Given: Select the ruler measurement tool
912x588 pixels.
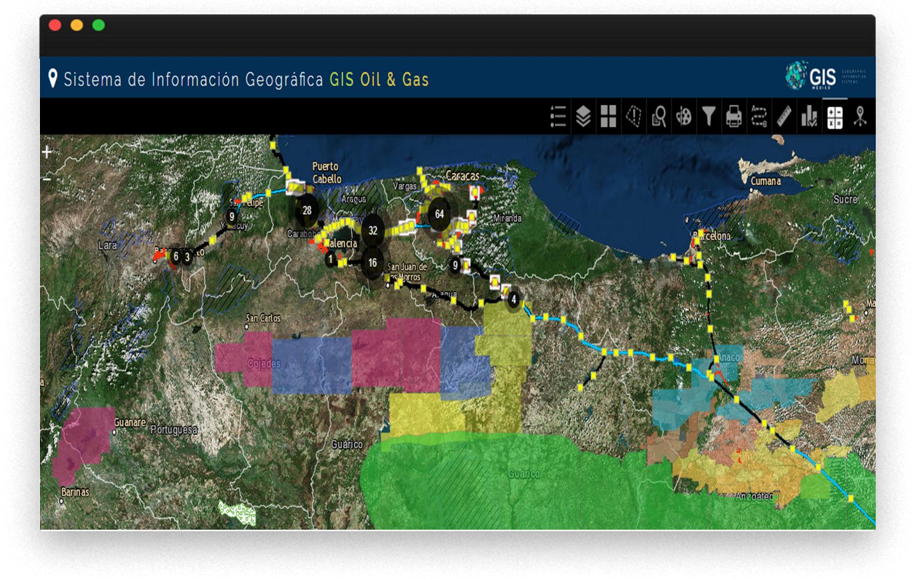Looking at the screenshot, I should [x=784, y=116].
